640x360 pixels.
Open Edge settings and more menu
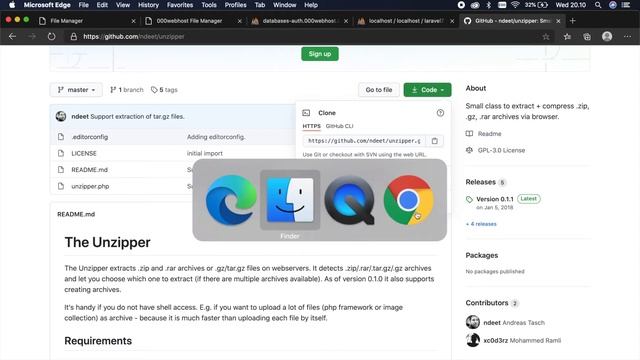(627, 37)
